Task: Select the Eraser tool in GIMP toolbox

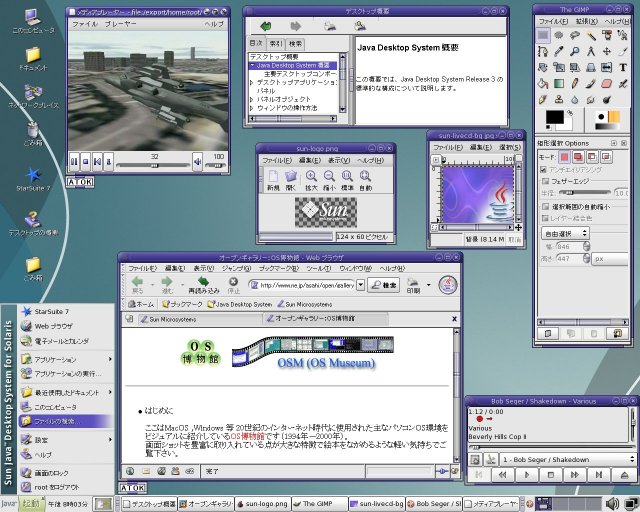Action: tap(607, 84)
